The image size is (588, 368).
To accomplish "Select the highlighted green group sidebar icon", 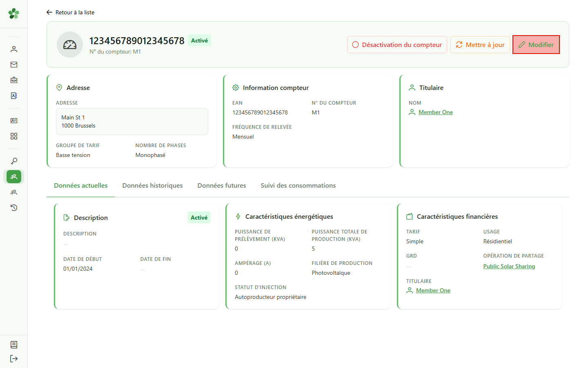I will click(x=14, y=177).
